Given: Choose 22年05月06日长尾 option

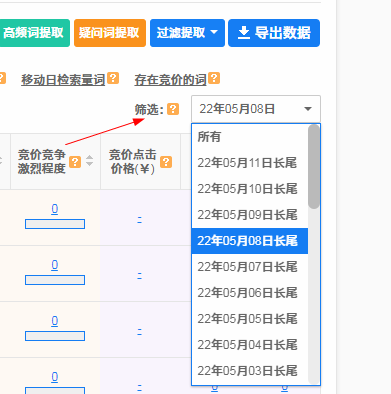Looking at the screenshot, I should pyautogui.click(x=250, y=293).
